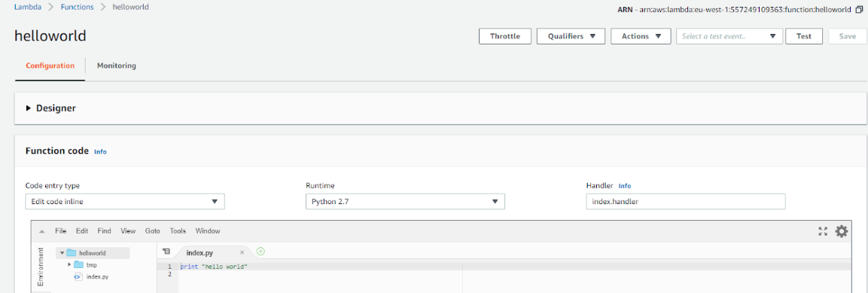Image resolution: width=868 pixels, height=293 pixels.
Task: Open the Actions dropdown
Action: pos(641,36)
